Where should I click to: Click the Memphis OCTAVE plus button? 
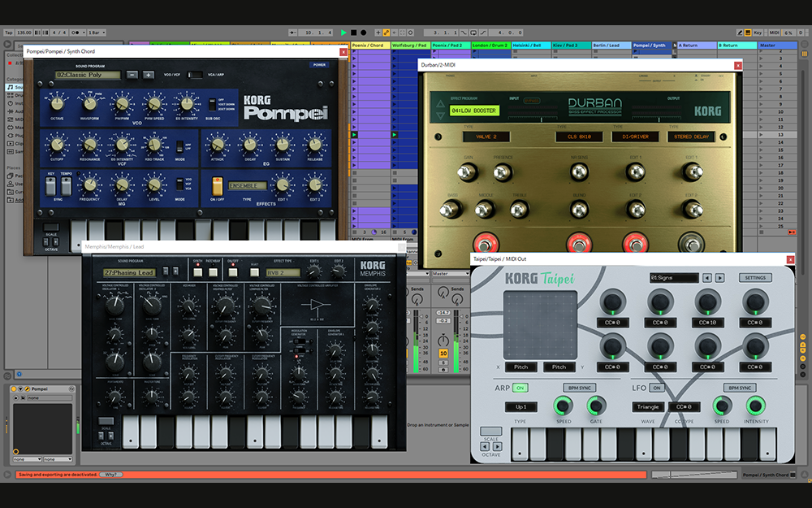point(110,436)
